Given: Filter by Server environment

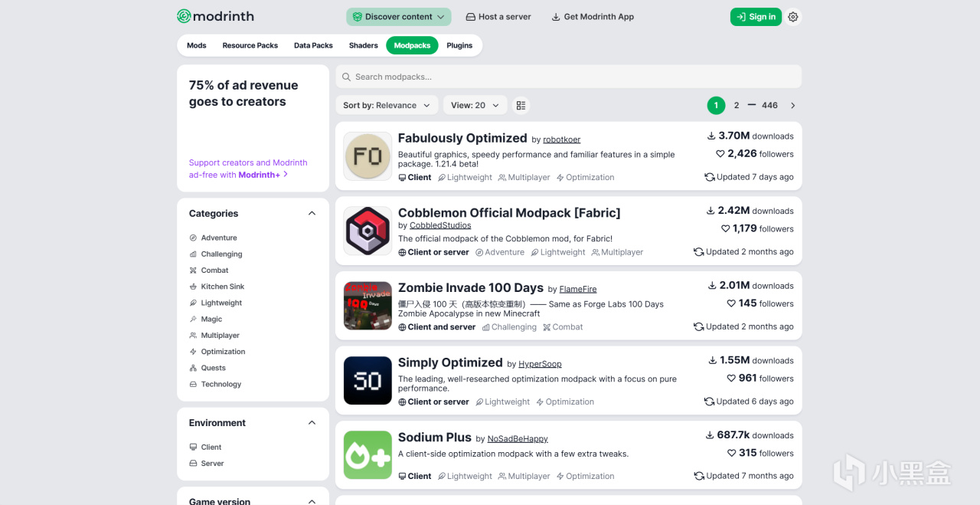Looking at the screenshot, I should click(x=207, y=464).
